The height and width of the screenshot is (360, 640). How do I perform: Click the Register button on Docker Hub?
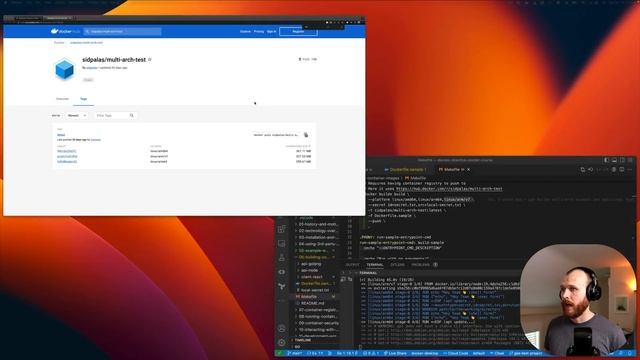pyautogui.click(x=298, y=31)
